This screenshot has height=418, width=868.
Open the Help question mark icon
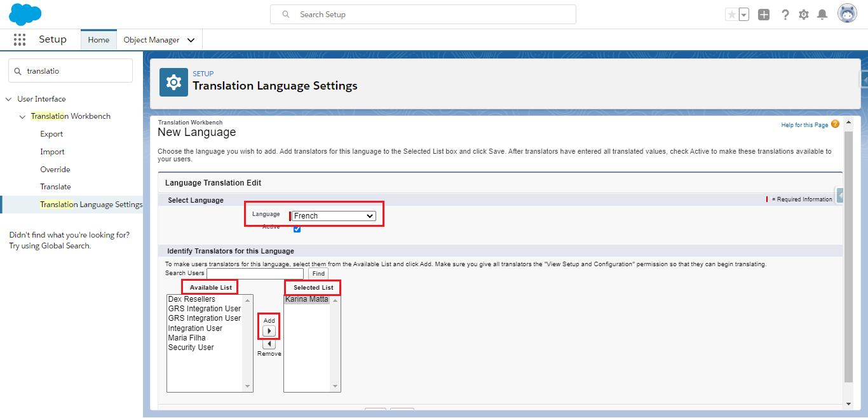pos(785,15)
